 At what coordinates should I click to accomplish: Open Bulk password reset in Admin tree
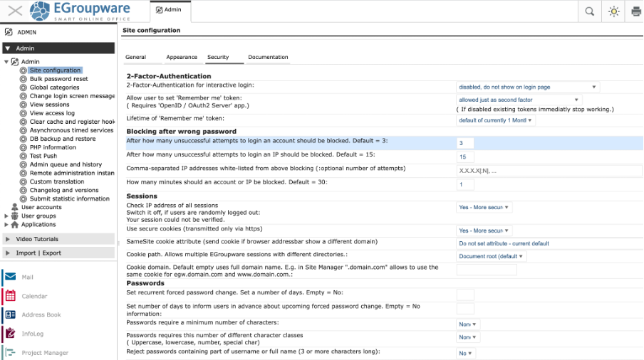tap(58, 79)
